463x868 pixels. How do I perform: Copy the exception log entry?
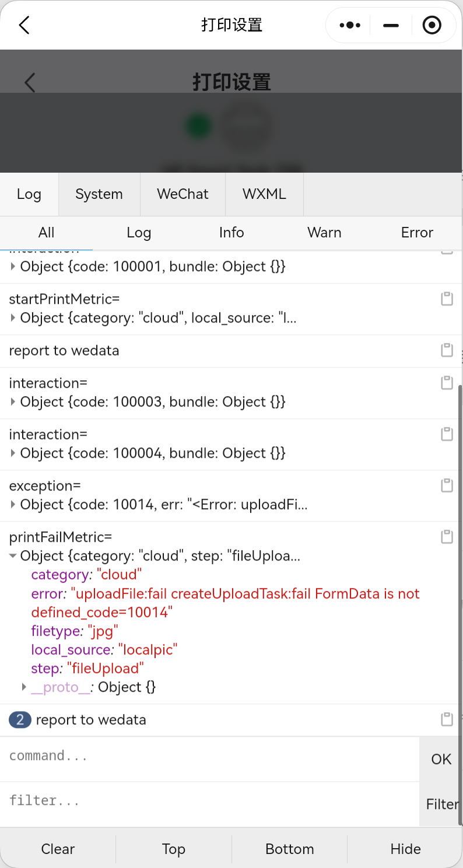pyautogui.click(x=447, y=486)
